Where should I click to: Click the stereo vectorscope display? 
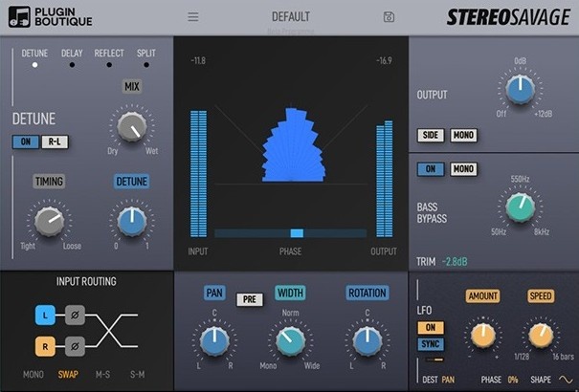(x=291, y=145)
